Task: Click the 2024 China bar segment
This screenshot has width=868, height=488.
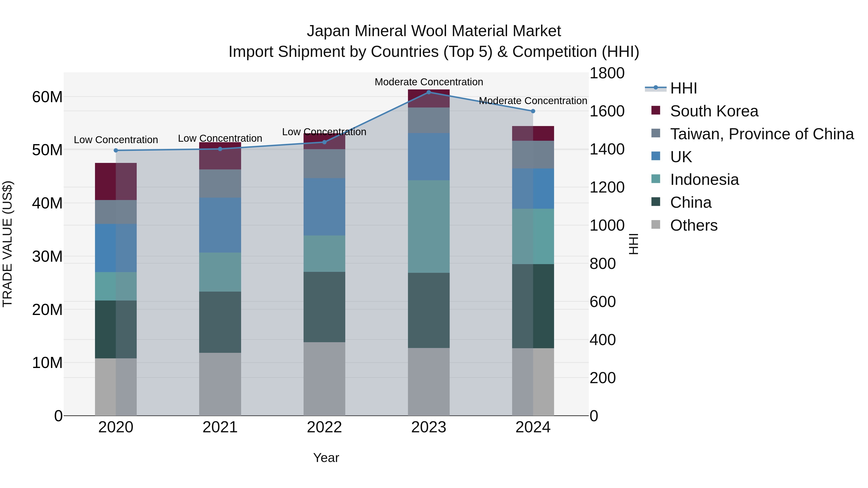Action: 533,306
